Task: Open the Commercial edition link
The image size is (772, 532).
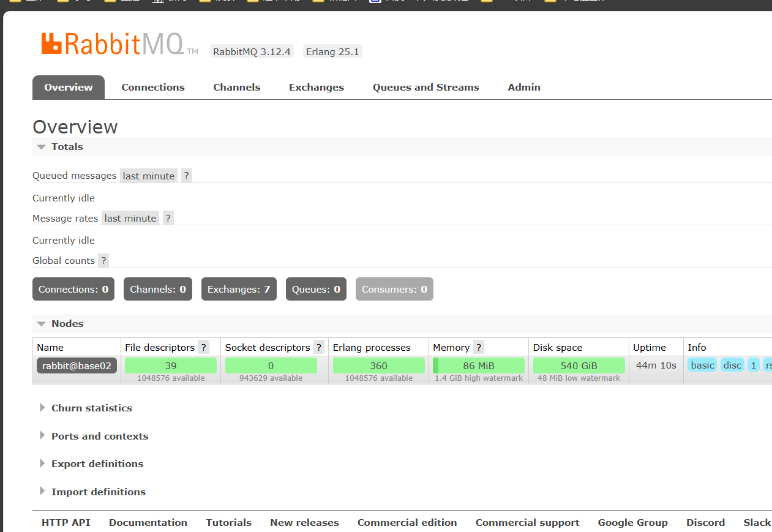Action: [x=407, y=522]
